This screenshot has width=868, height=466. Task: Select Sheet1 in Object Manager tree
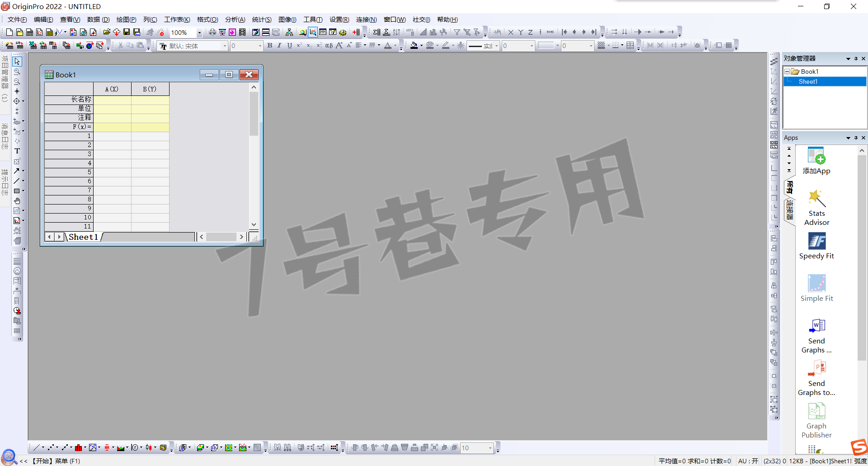point(808,81)
